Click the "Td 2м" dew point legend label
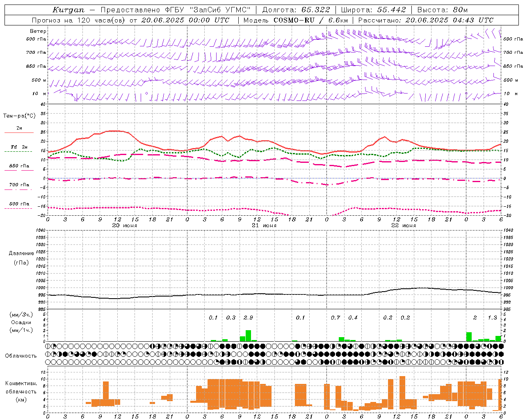 (19, 147)
